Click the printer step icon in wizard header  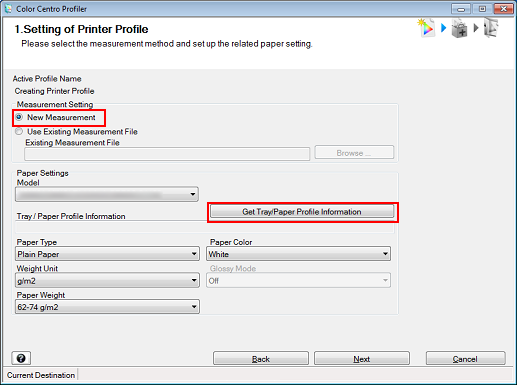pyautogui.click(x=459, y=28)
